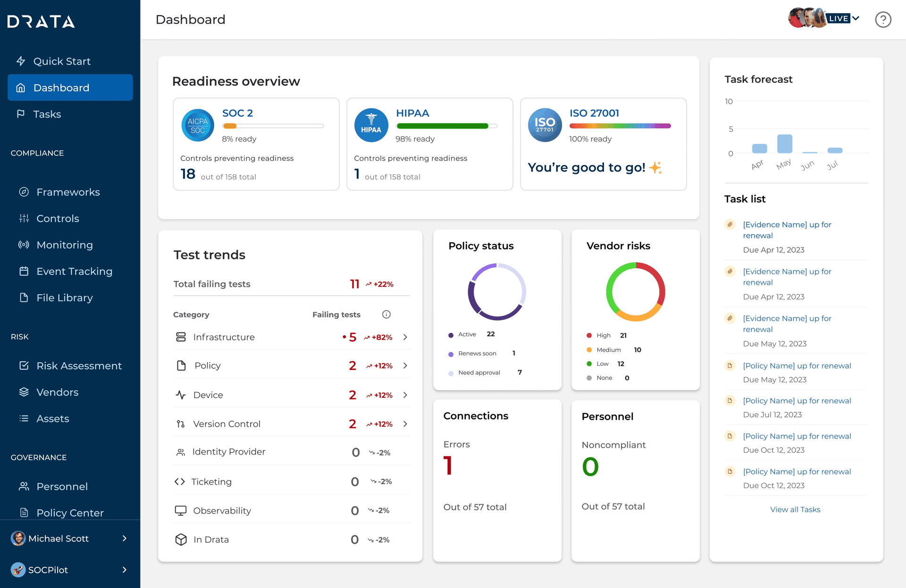Open the Tasks sidebar item
The height and width of the screenshot is (588, 906).
(47, 114)
